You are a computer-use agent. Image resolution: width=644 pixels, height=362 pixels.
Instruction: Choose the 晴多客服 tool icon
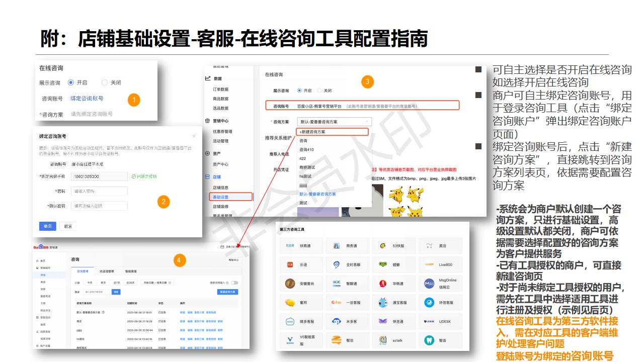click(290, 321)
